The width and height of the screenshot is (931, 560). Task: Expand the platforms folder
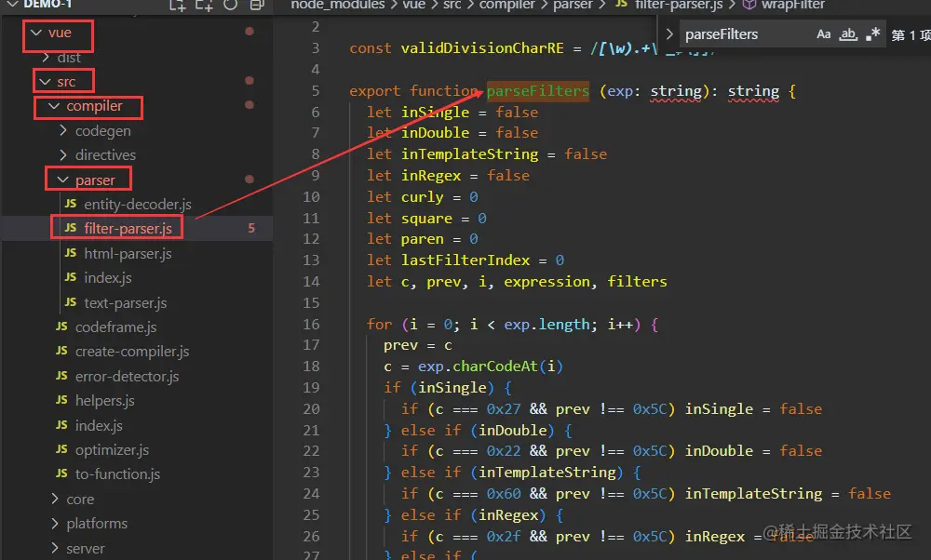(55, 523)
